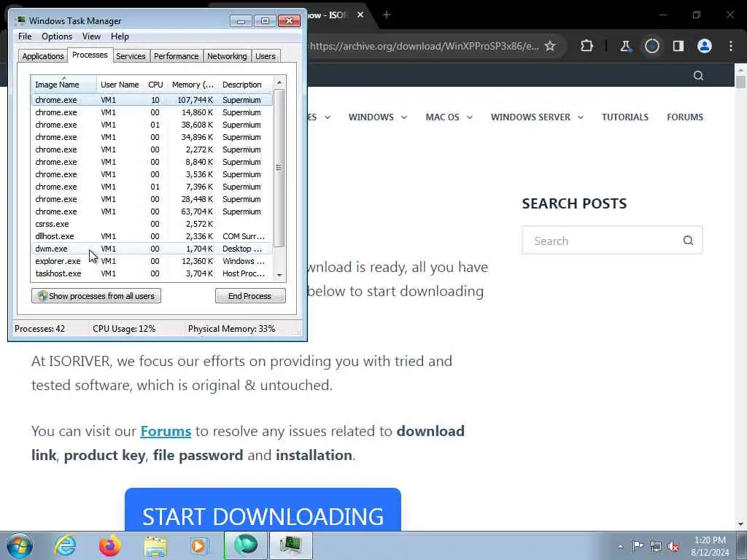The image size is (747, 560).
Task: Open Internet Explorer from the taskbar
Action: pos(65,545)
